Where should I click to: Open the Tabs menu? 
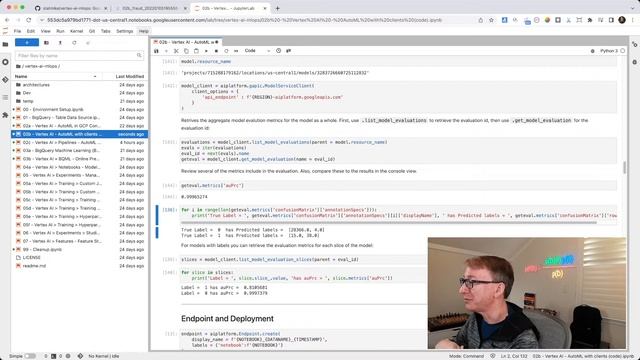pos(106,31)
